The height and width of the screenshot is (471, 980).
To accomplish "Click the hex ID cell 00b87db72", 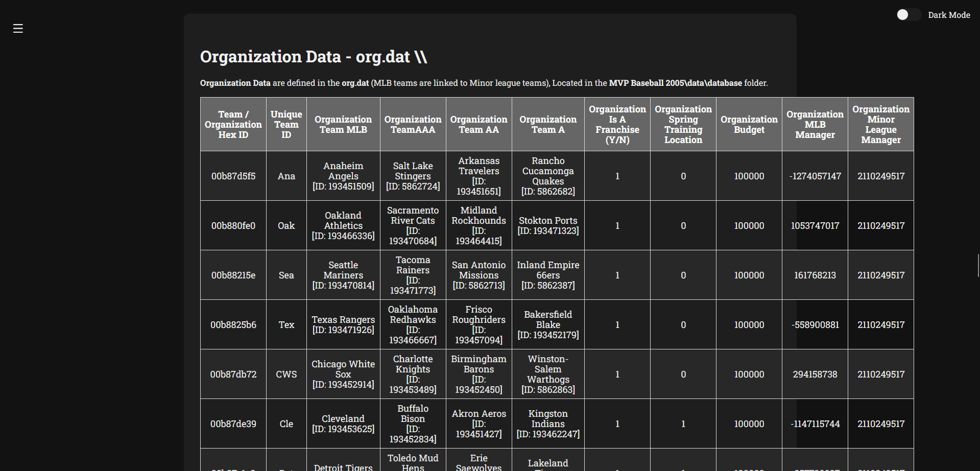I will pos(233,374).
